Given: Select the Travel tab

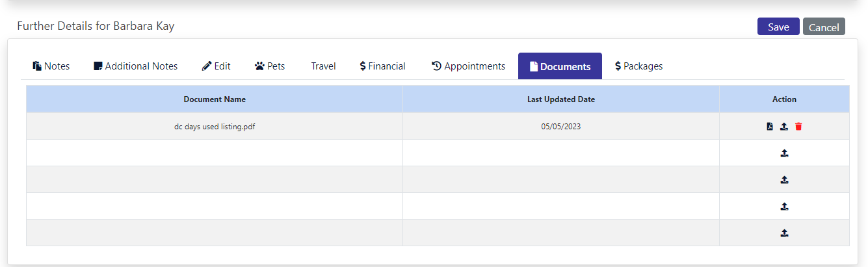Looking at the screenshot, I should click(323, 66).
